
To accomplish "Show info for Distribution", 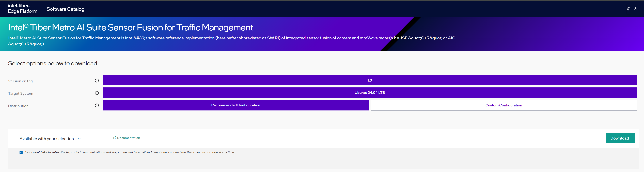I will pyautogui.click(x=97, y=105).
